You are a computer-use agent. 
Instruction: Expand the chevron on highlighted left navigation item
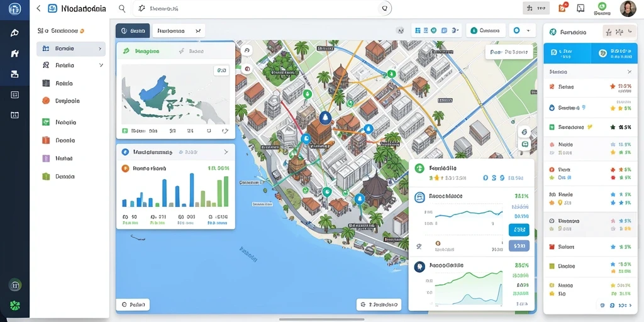tap(100, 48)
